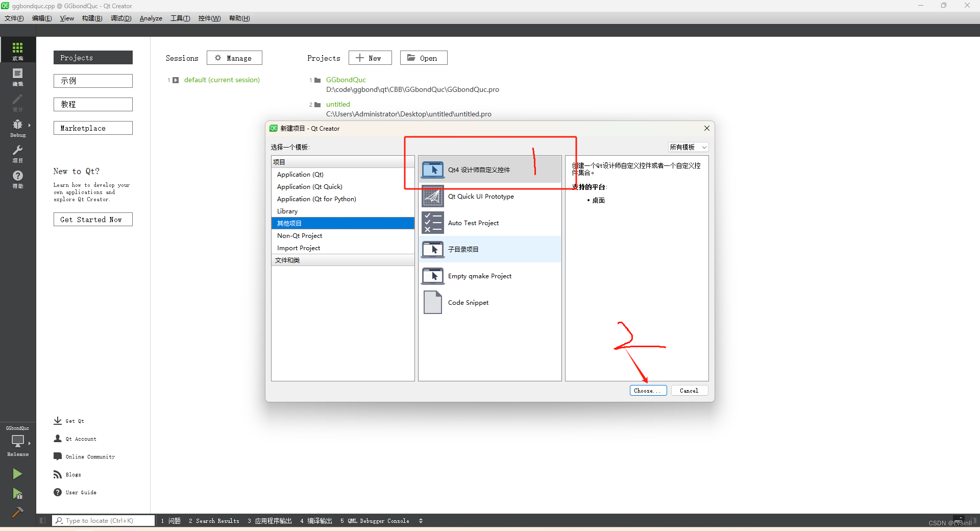
Task: Select the Code Snippet template
Action: tap(490, 302)
